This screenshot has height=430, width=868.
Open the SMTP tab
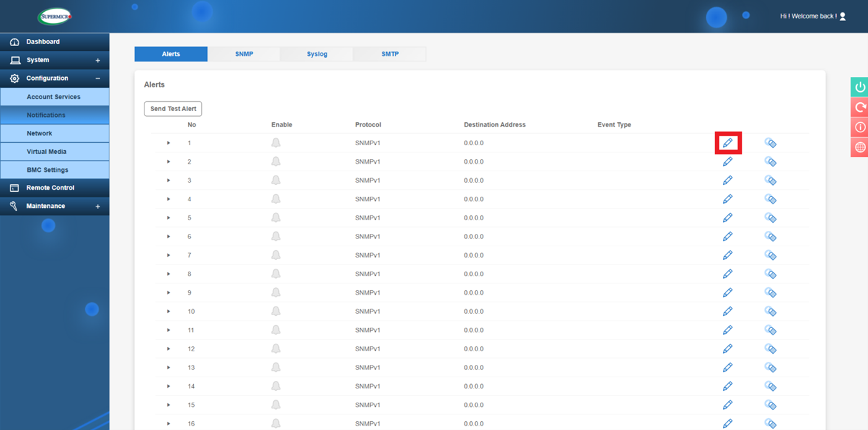[x=390, y=54]
